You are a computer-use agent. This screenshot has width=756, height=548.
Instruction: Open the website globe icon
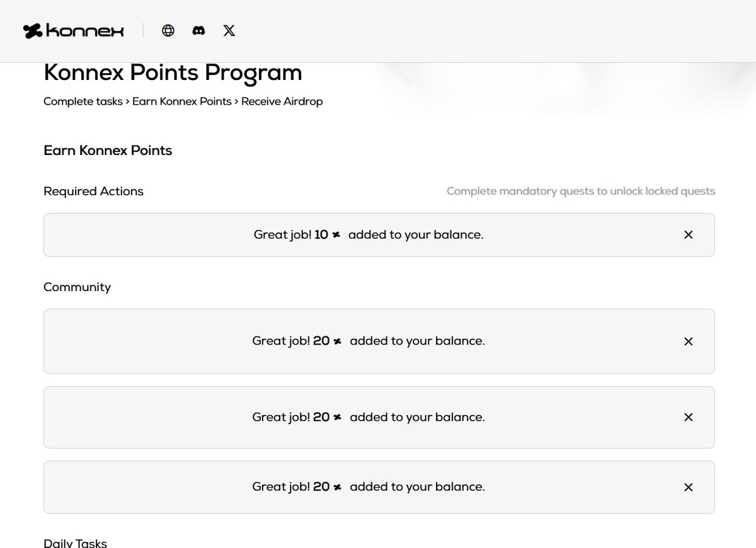(x=168, y=30)
